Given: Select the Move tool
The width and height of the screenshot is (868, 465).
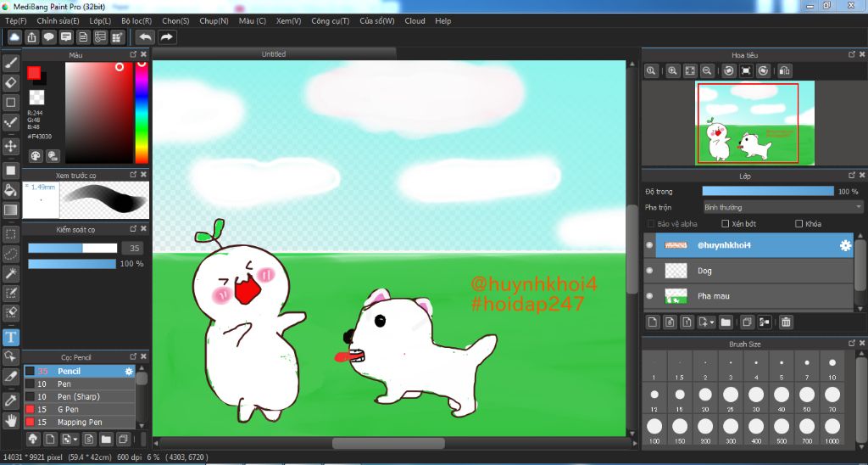Looking at the screenshot, I should [10, 146].
